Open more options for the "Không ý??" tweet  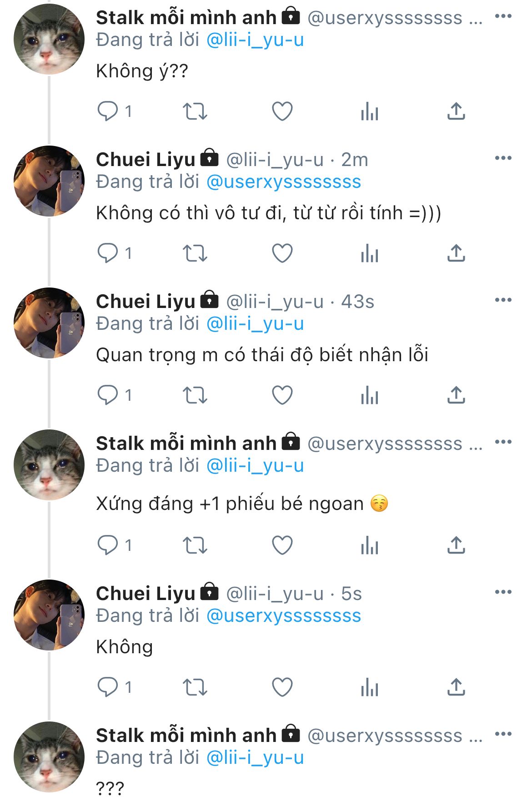pyautogui.click(x=503, y=16)
